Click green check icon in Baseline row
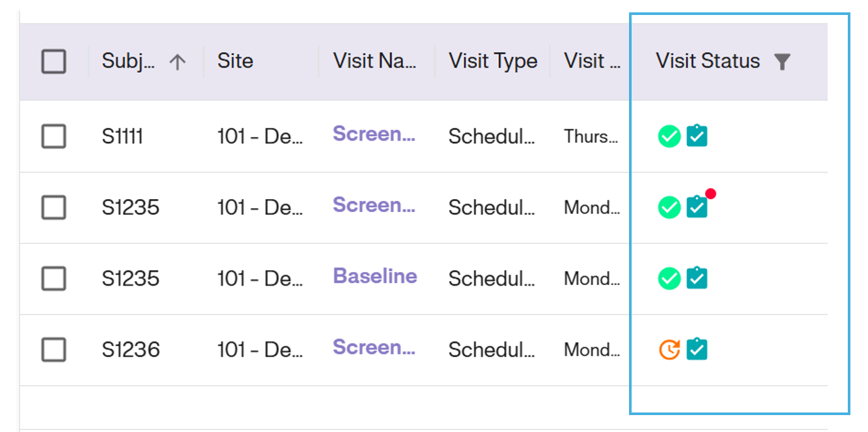This screenshot has width=868, height=432. [x=669, y=278]
